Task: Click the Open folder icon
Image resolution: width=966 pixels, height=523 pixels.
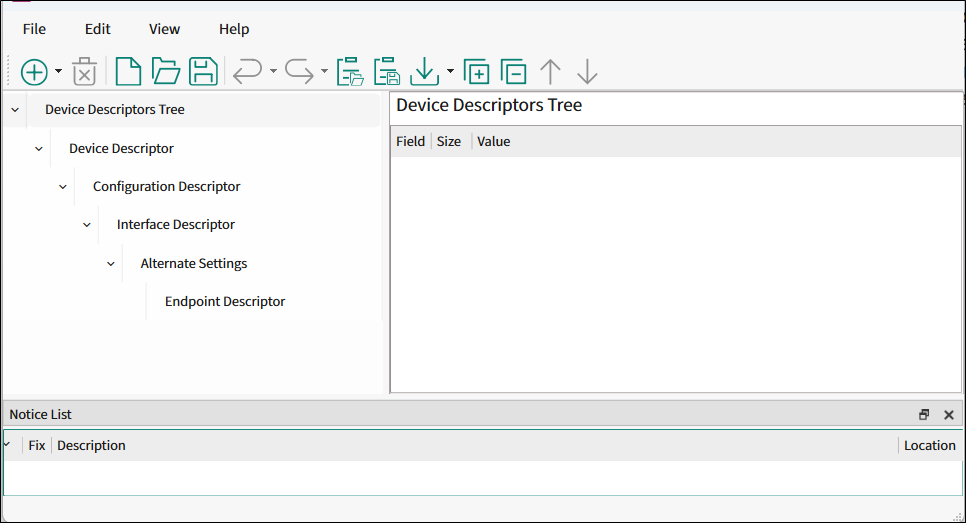Action: [x=166, y=71]
